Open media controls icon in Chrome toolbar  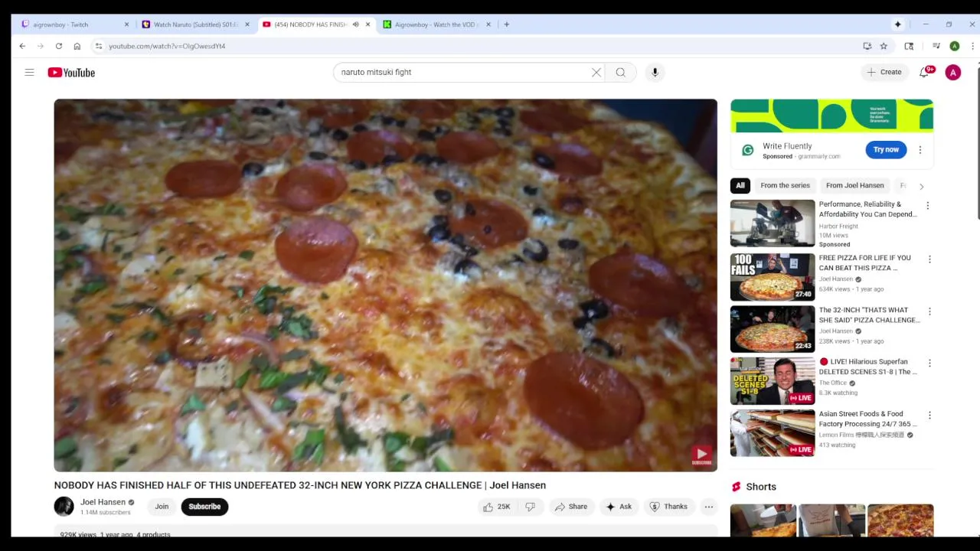(x=936, y=46)
